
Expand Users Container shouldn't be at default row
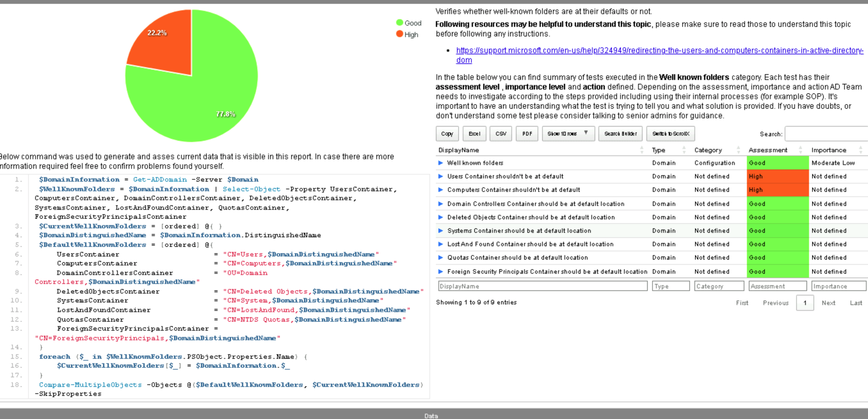pos(440,176)
